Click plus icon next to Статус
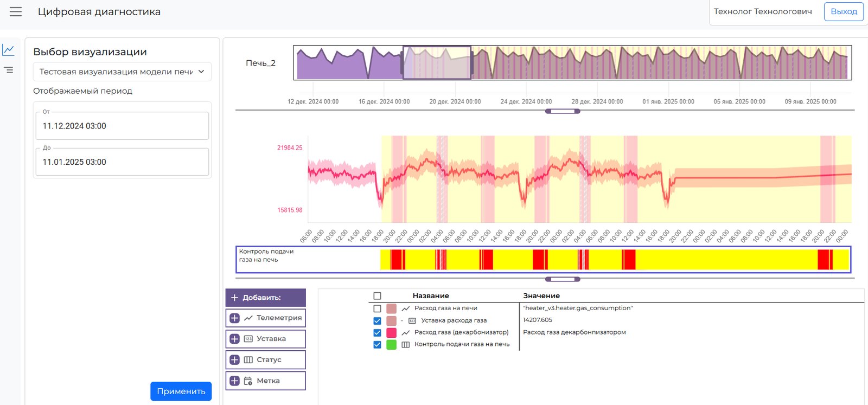868x405 pixels. 234,360
